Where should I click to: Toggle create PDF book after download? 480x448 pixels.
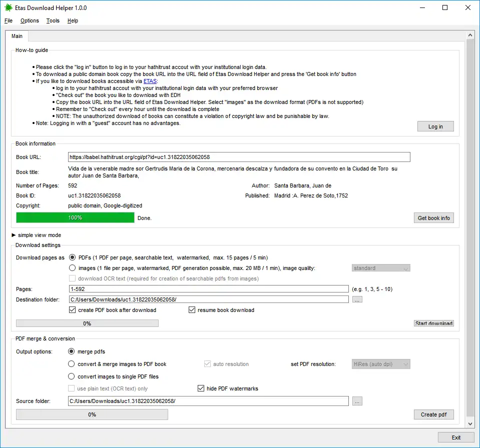pos(72,310)
